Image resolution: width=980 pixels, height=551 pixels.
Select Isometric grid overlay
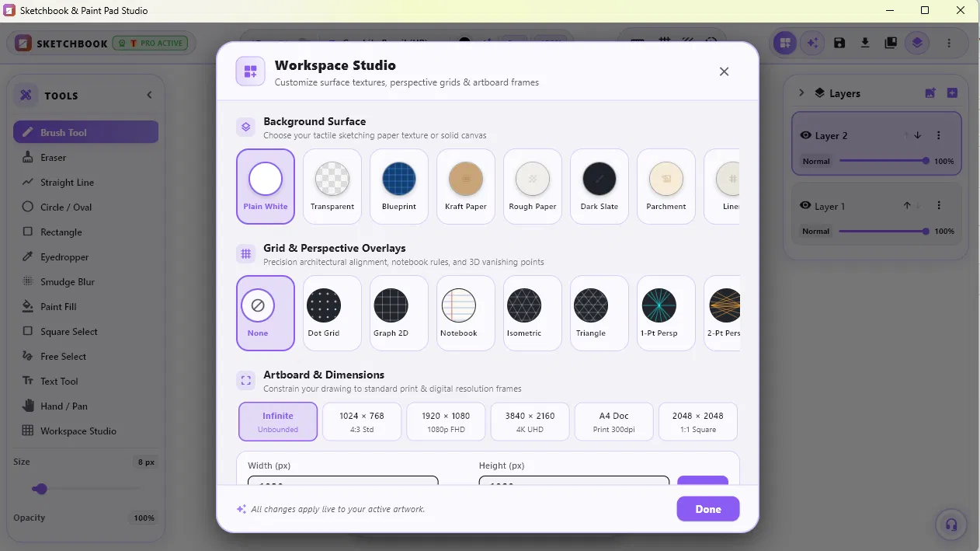pyautogui.click(x=533, y=313)
